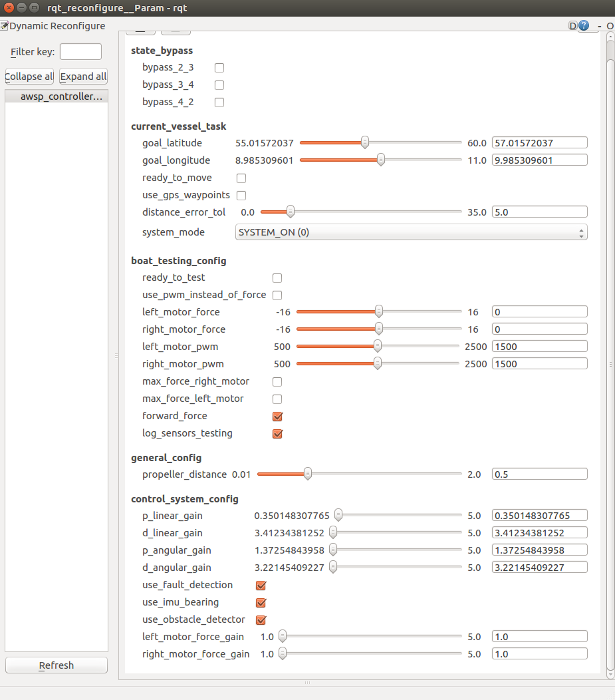Select awsp_controller node in the tree list

(57, 96)
